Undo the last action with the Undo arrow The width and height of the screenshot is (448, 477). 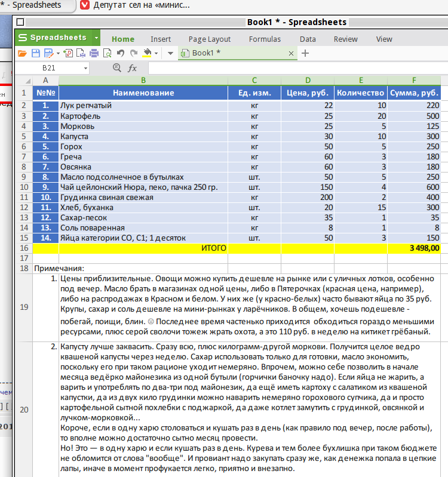[x=121, y=53]
